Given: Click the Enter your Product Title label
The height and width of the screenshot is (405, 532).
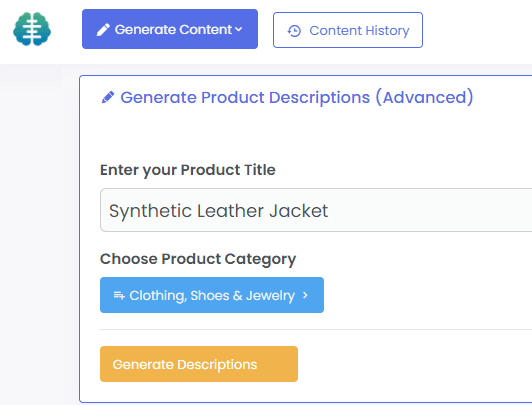Looking at the screenshot, I should click(188, 170).
